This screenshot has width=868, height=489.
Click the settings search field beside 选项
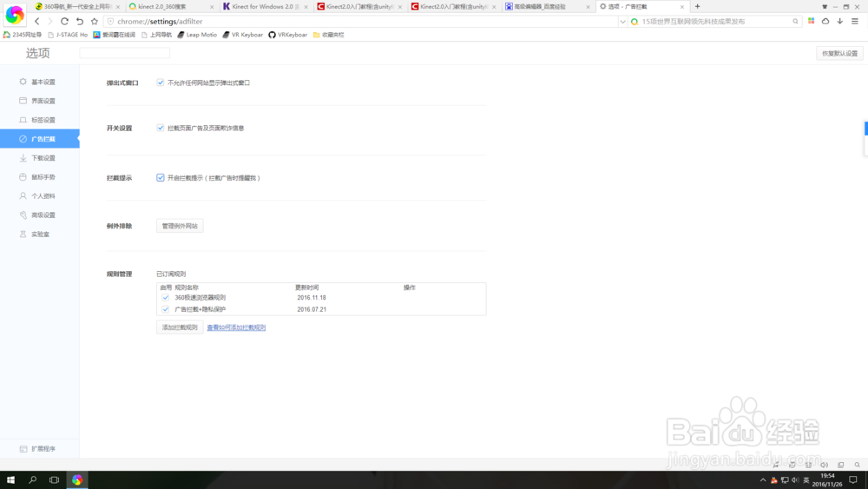point(124,53)
